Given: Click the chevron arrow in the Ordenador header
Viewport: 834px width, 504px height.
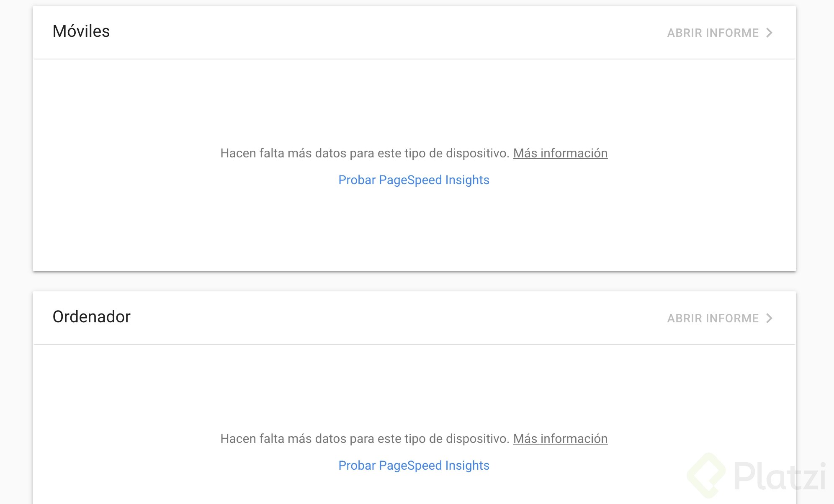Looking at the screenshot, I should 769,318.
